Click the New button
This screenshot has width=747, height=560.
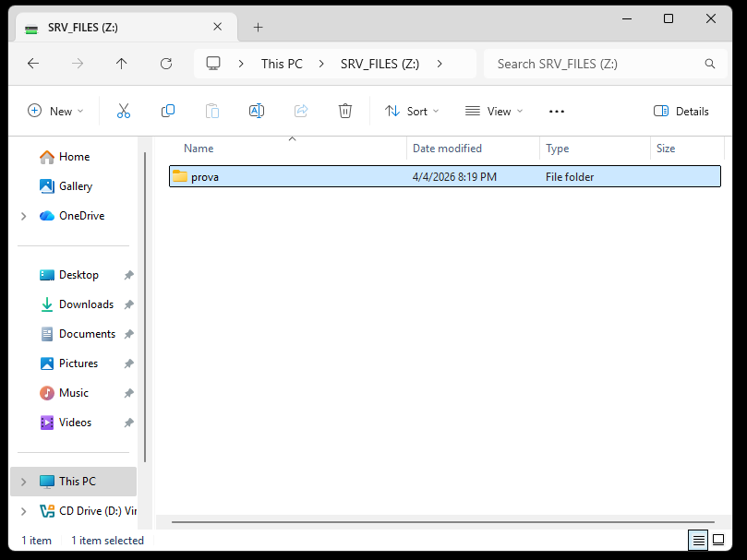[x=55, y=111]
